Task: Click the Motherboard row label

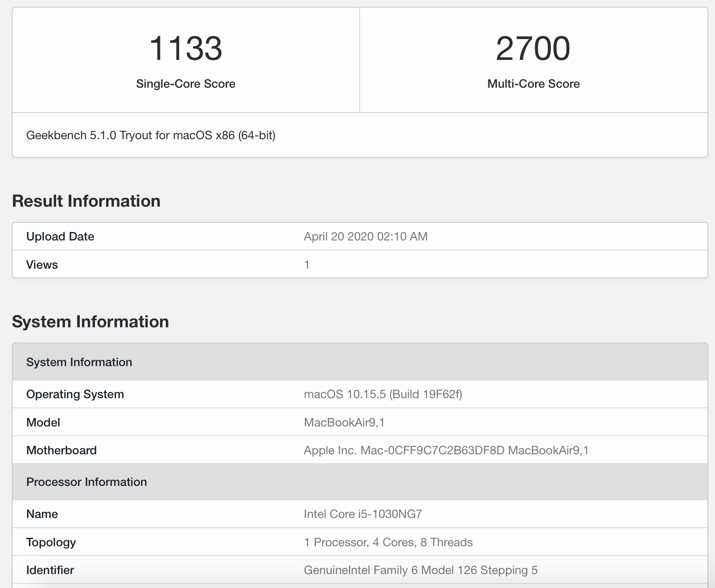Action: pos(61,450)
